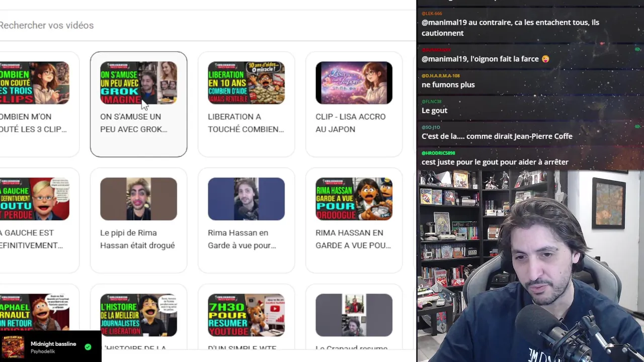Open the 'LIBERATION A TOUCHÉ COMBIEN' video thumbnail
The width and height of the screenshot is (644, 362).
(x=246, y=83)
